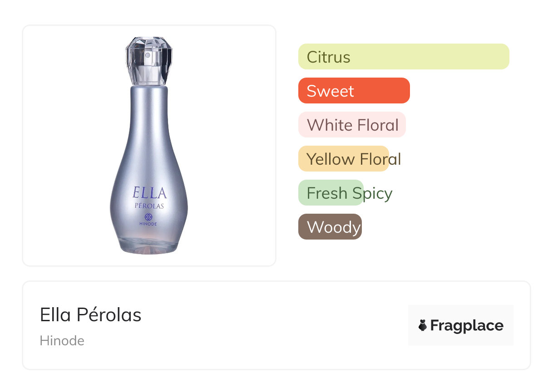Open the Hinode brand link below the title
The image size is (553, 392).
[62, 340]
